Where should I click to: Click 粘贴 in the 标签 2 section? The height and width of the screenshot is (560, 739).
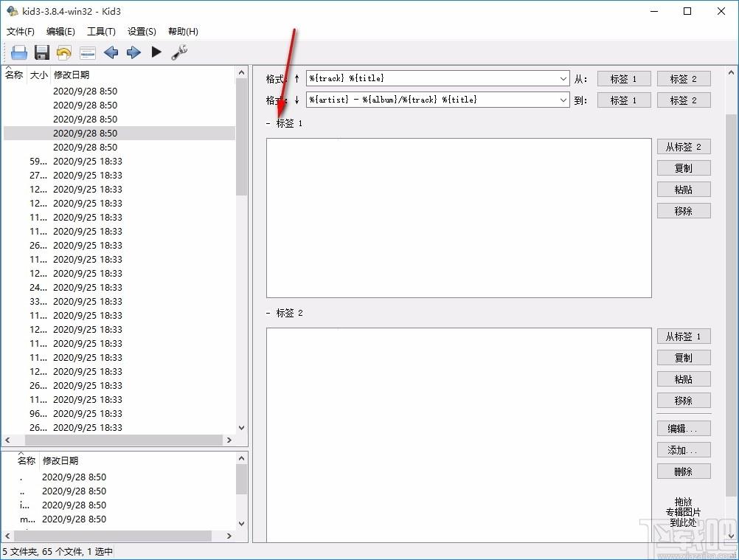[684, 379]
